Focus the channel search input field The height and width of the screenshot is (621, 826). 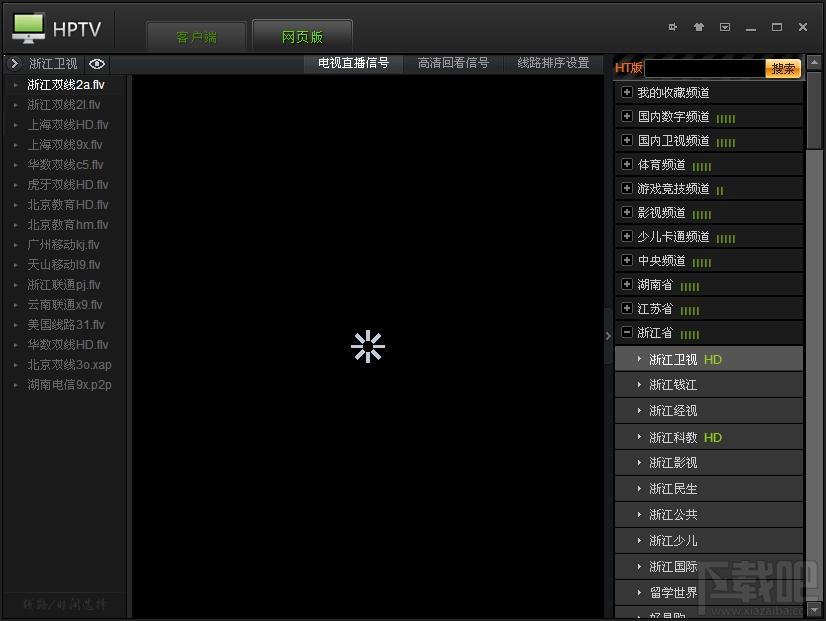[x=705, y=68]
